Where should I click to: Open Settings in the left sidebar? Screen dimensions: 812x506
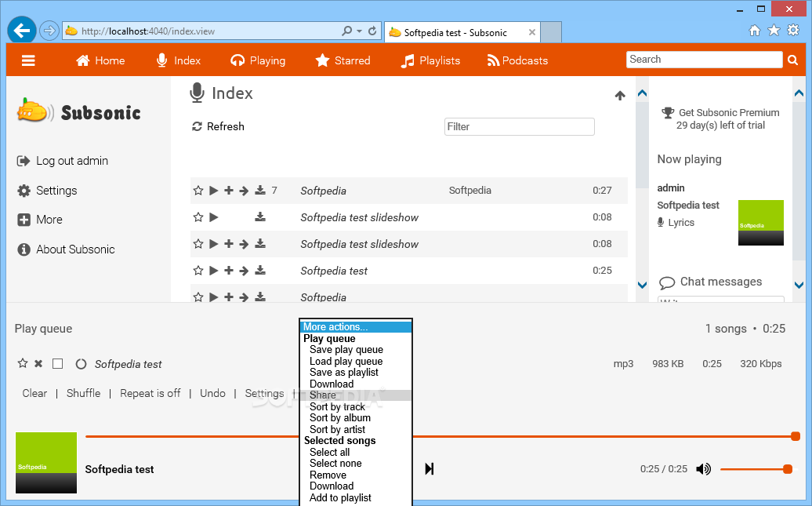pos(47,191)
